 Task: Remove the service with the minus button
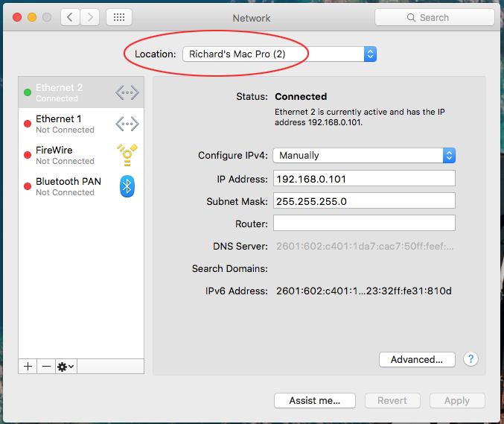click(x=46, y=367)
